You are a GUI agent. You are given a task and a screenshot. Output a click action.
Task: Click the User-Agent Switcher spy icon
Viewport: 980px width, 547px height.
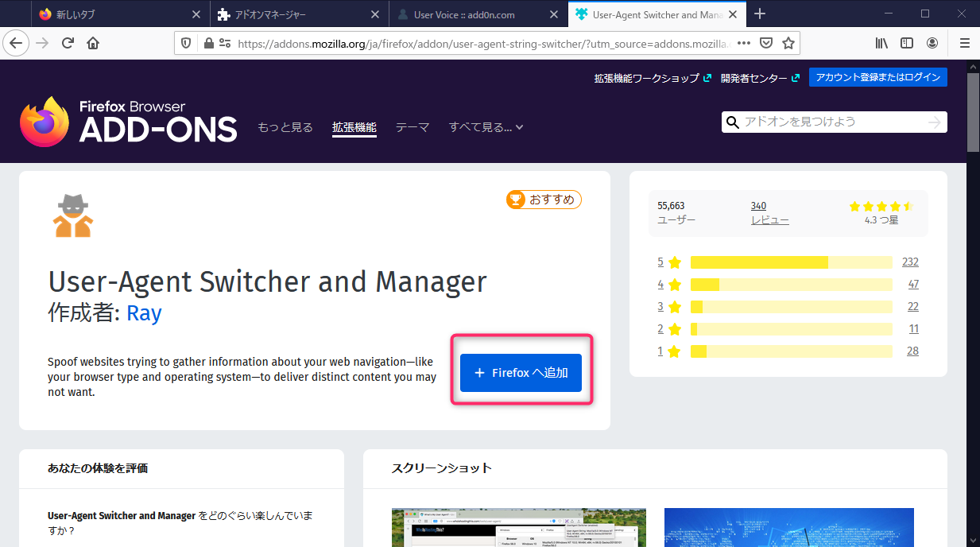[x=73, y=215]
